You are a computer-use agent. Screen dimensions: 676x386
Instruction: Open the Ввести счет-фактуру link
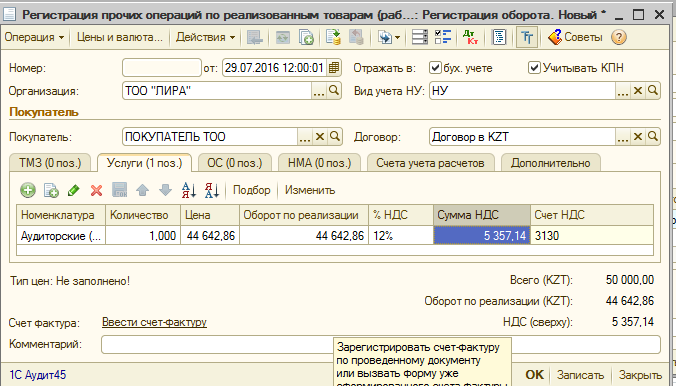(x=154, y=322)
